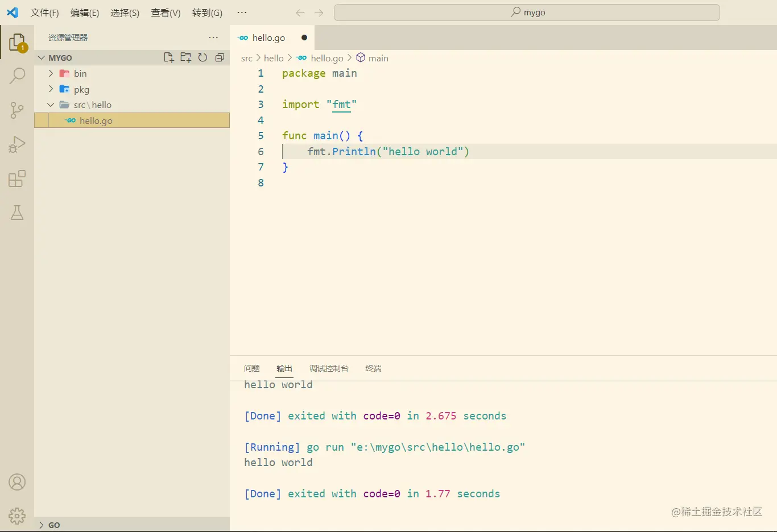The image size is (777, 532).
Task: Open Source Control view in activity bar
Action: click(17, 110)
